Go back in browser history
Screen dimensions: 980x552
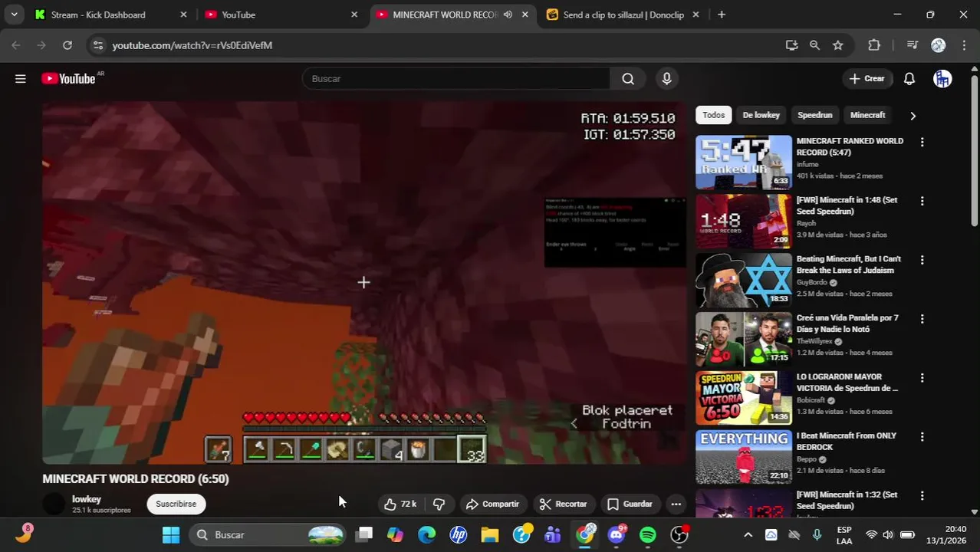[16, 45]
